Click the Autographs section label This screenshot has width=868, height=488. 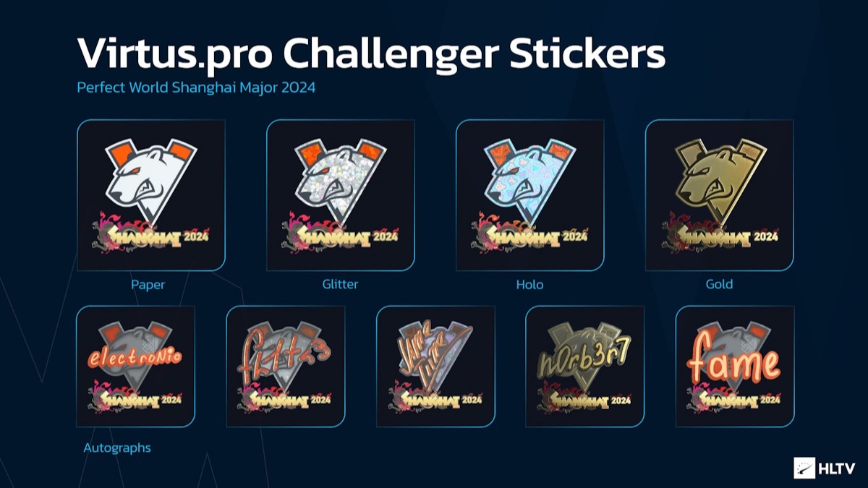click(x=117, y=448)
